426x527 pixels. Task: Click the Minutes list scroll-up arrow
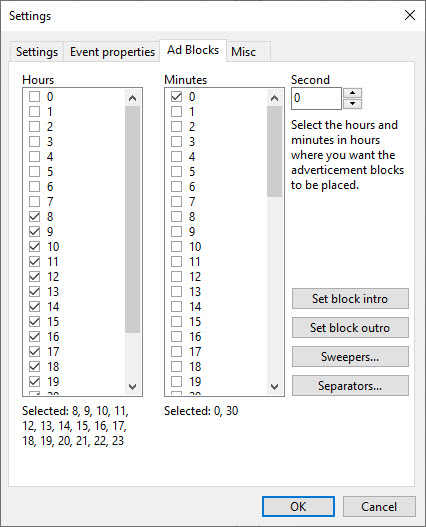pos(274,98)
